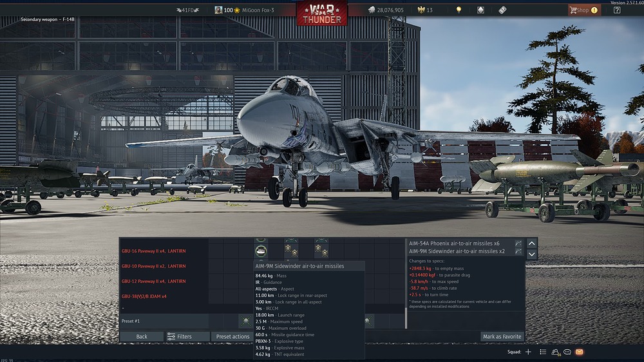Open the squad list icon

coord(543,352)
